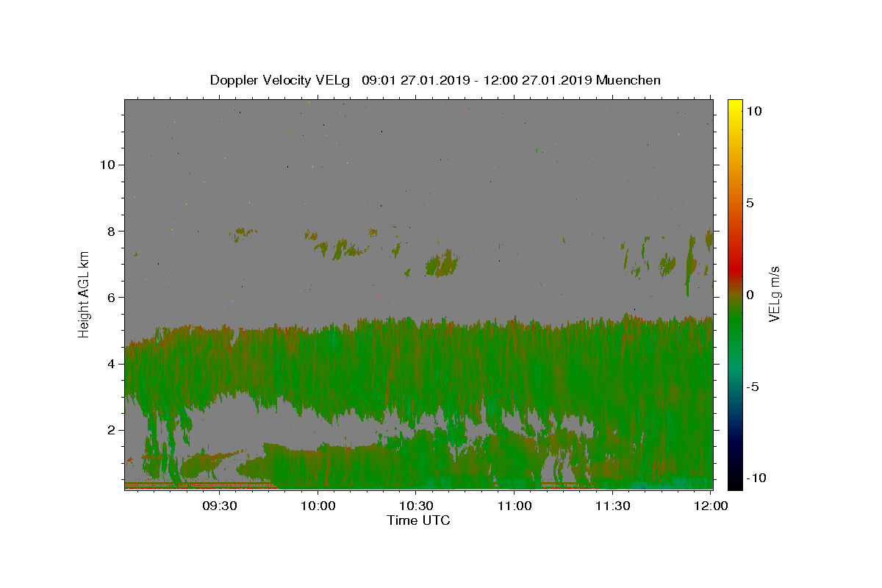This screenshot has height=588, width=882.
Task: Click the 11:00 time tick label
Action: click(x=514, y=506)
